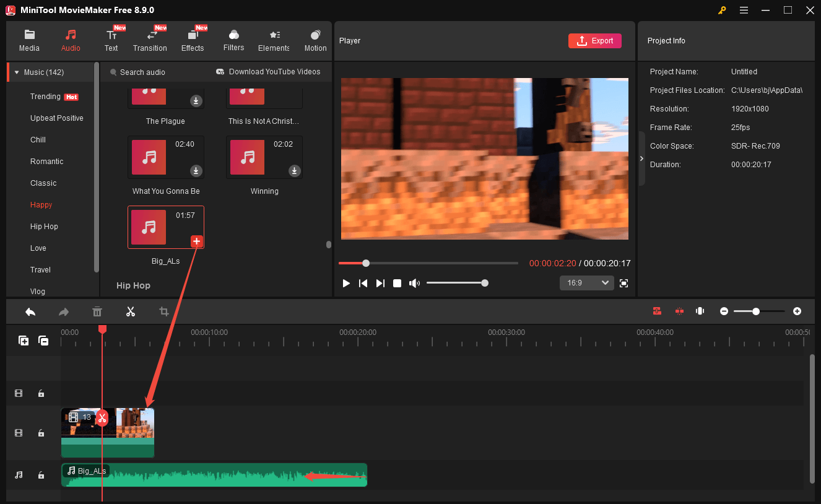Image resolution: width=821 pixels, height=504 pixels.
Task: Download the What You Gonna Be track
Action: [196, 170]
